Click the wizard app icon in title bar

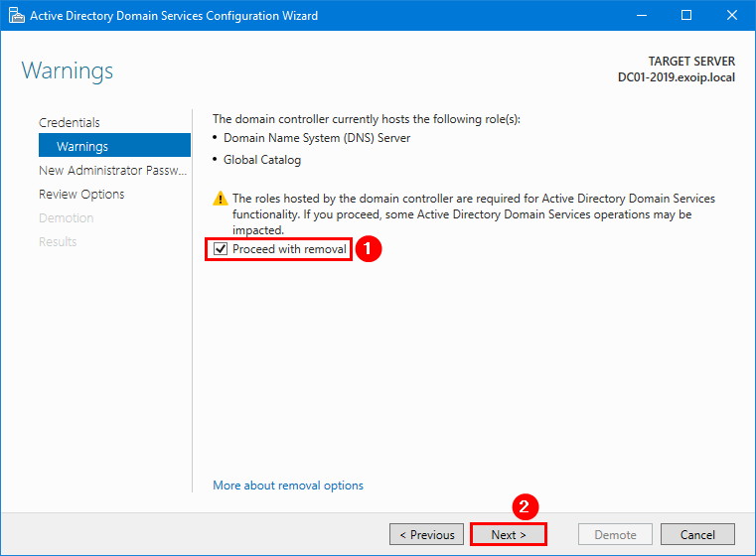click(15, 16)
